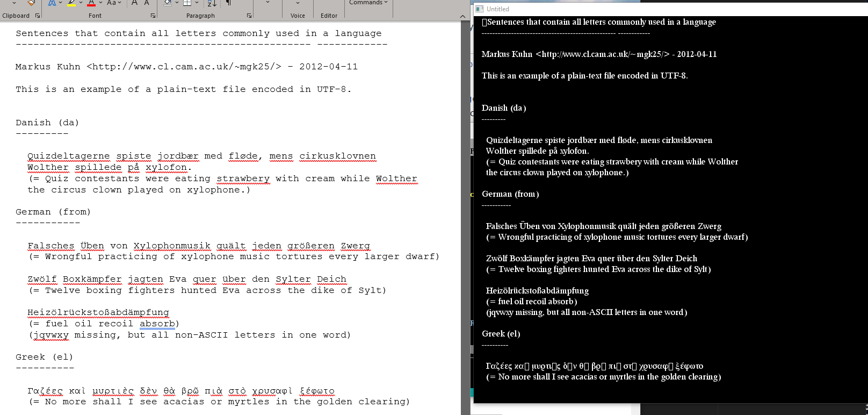Apply yellow text highlight color
The image size is (868, 415).
(71, 3)
